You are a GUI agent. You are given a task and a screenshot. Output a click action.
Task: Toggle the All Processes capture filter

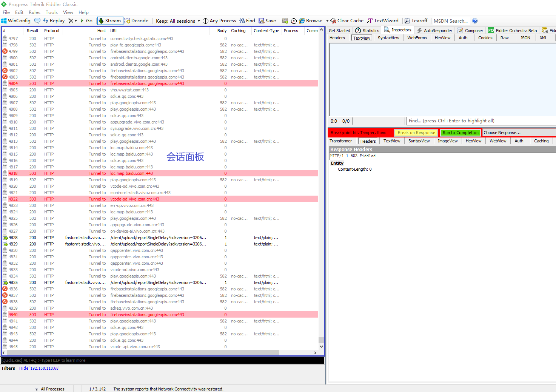52,389
